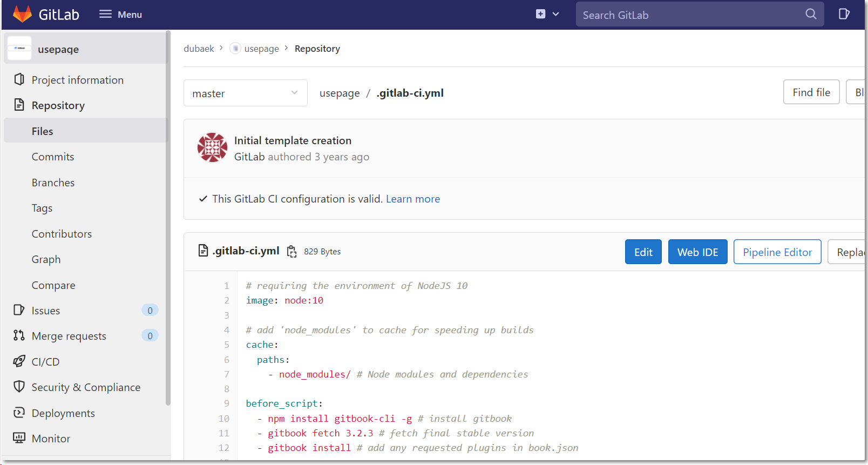Image resolution: width=868 pixels, height=465 pixels.
Task: Open the create new plus icon
Action: 540,14
